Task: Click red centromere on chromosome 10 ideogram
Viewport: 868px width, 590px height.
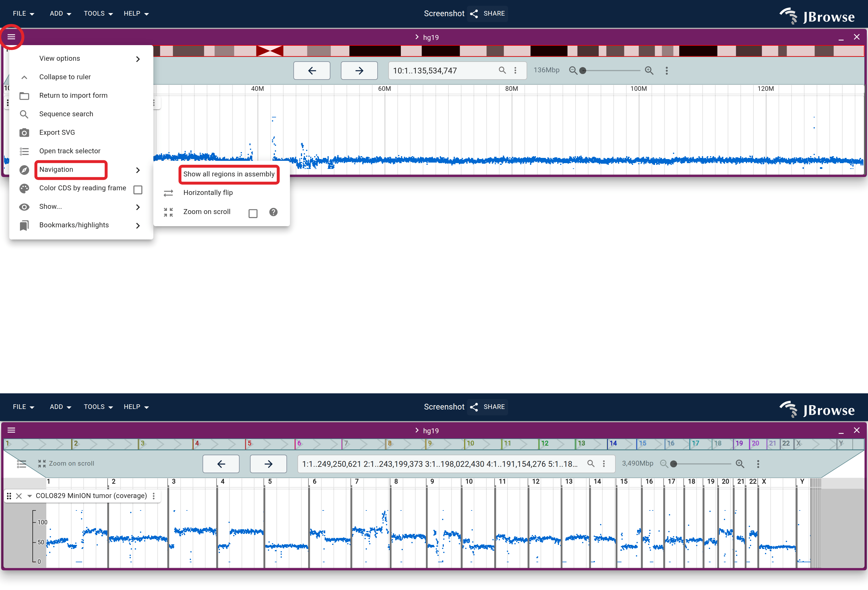Action: [x=270, y=51]
